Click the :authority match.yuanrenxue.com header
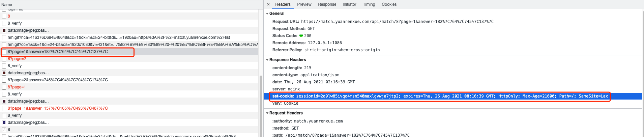Screen dimensions: 644x137 click(308, 121)
